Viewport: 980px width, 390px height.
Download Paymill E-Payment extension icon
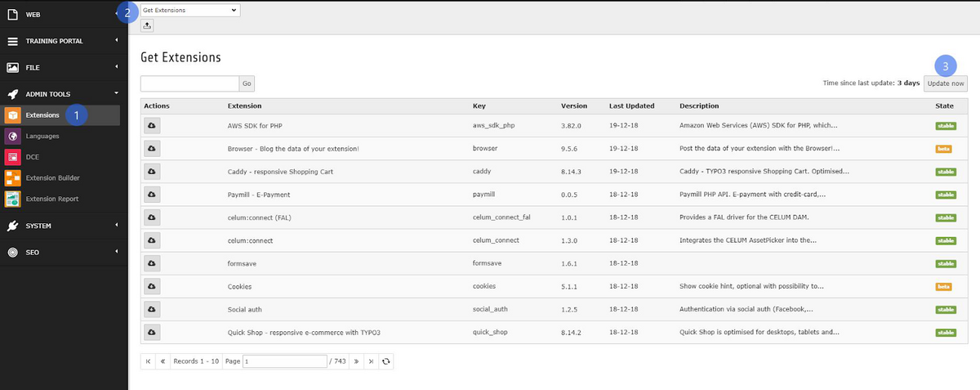point(152,195)
